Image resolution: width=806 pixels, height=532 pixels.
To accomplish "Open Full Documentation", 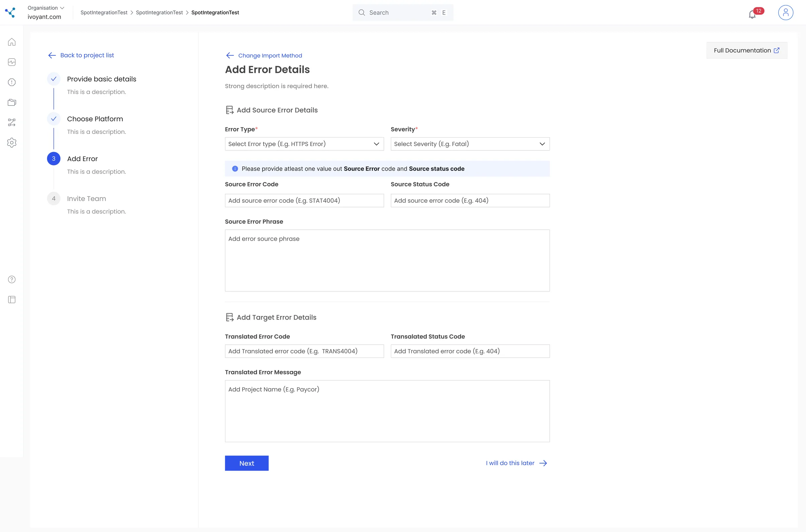I will coord(747,50).
